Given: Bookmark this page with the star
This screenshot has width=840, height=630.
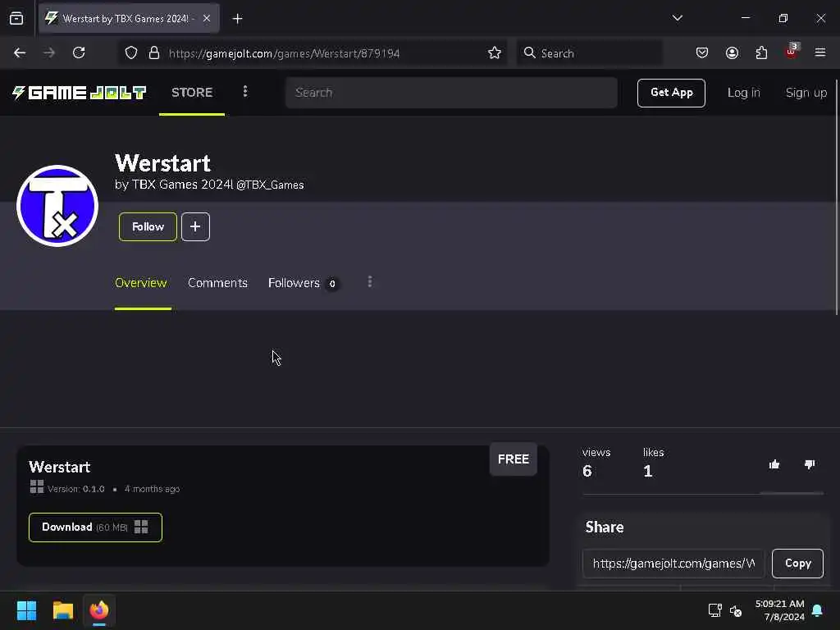Looking at the screenshot, I should pyautogui.click(x=495, y=53).
